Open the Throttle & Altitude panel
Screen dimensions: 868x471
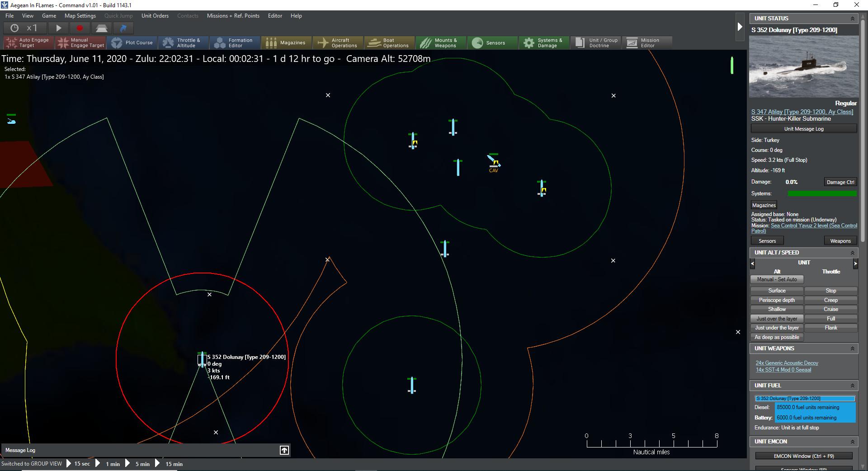(x=183, y=42)
